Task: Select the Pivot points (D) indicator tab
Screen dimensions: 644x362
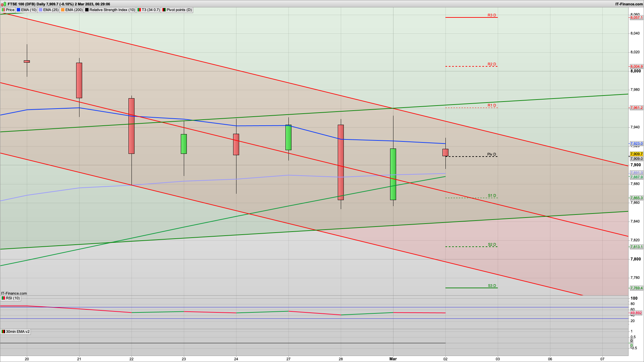Action: (179, 10)
